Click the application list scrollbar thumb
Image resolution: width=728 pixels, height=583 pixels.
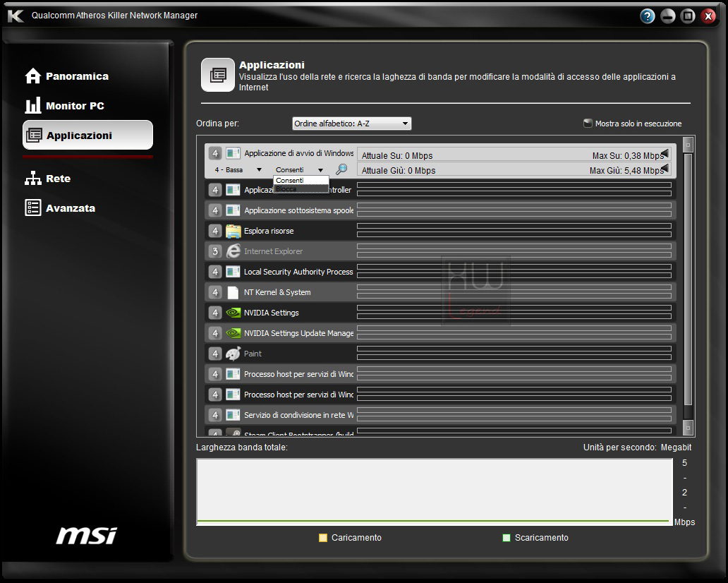pos(688,279)
